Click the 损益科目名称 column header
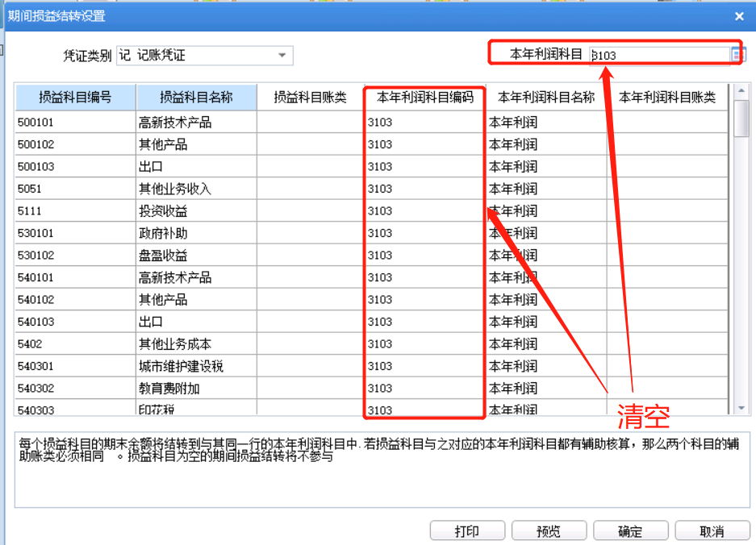Viewport: 756px width, 545px height. pyautogui.click(x=196, y=98)
